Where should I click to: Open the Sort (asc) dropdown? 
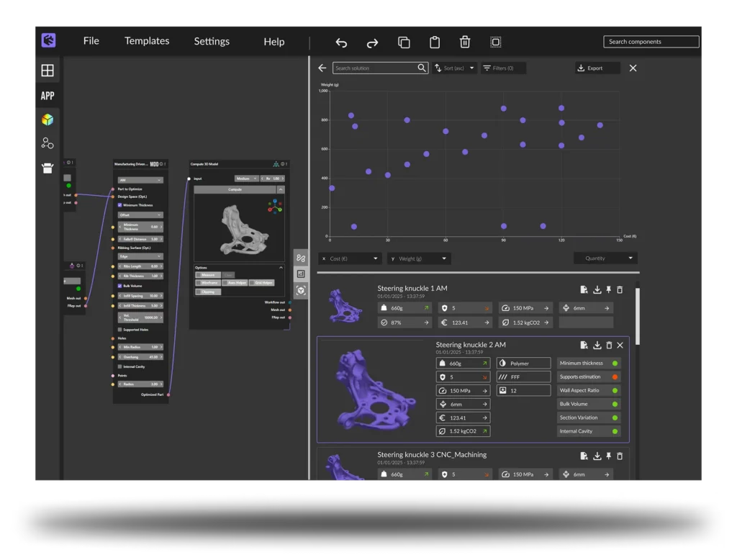click(455, 68)
